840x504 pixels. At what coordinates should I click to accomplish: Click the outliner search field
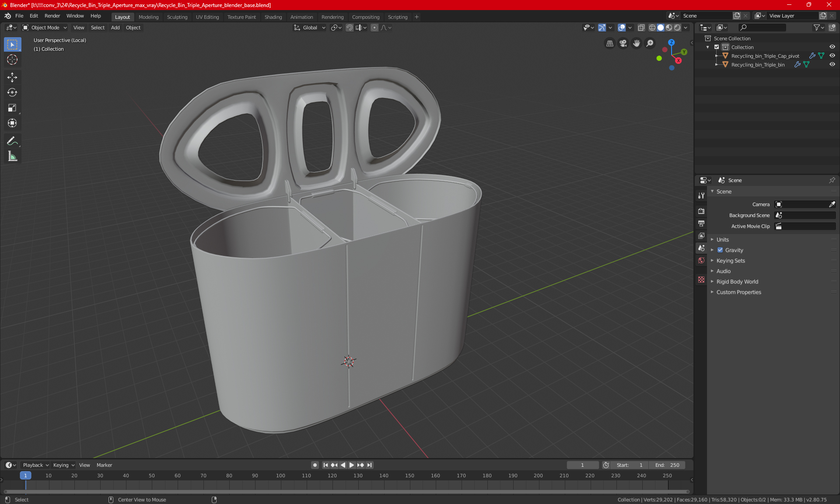tap(762, 28)
